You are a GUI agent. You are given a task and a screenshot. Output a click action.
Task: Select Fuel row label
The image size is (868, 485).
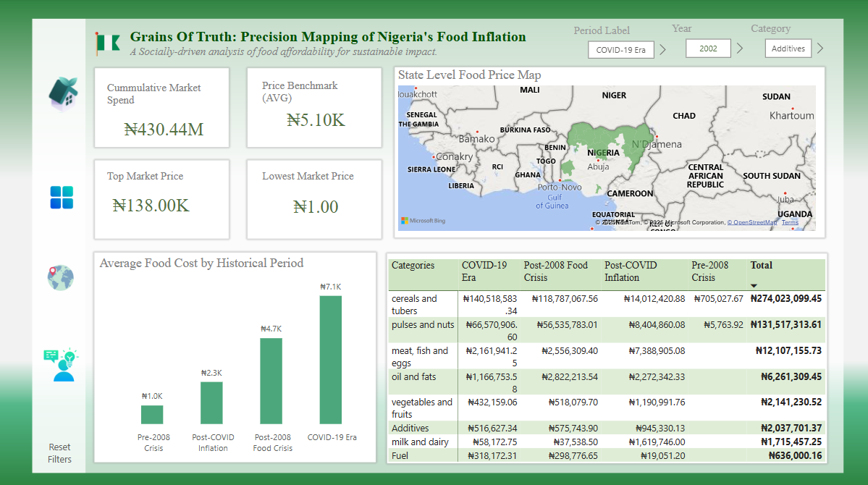(400, 455)
